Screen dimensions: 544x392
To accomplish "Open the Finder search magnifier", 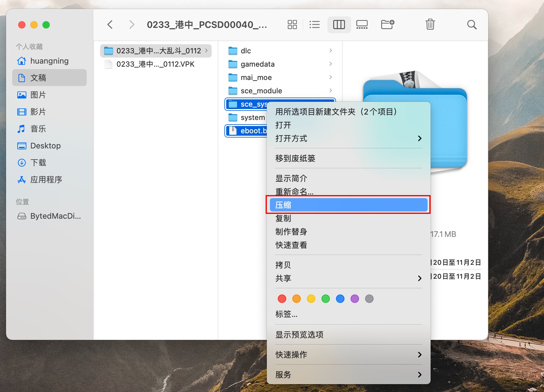I will pyautogui.click(x=472, y=25).
